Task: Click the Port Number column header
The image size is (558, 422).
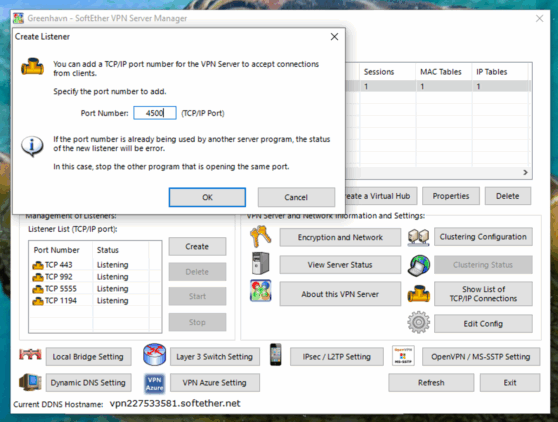Action: click(x=61, y=250)
